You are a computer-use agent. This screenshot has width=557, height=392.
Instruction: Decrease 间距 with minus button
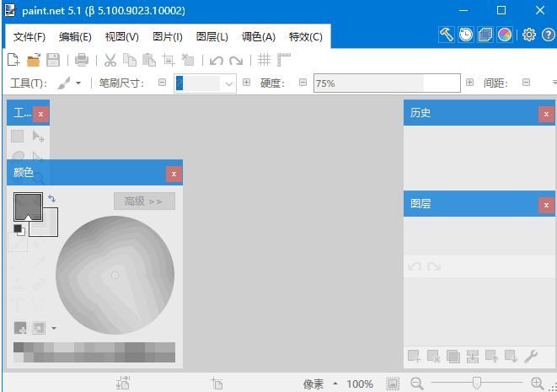pos(526,83)
